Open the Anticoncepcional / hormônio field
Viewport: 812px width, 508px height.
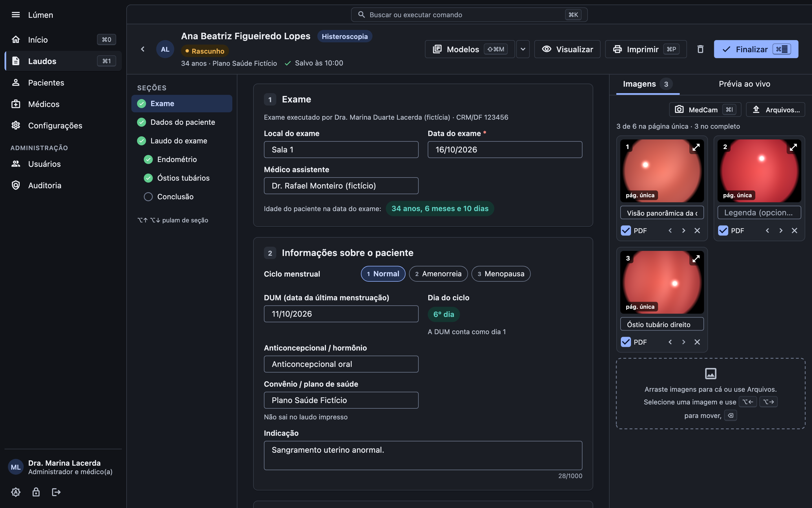tap(341, 364)
